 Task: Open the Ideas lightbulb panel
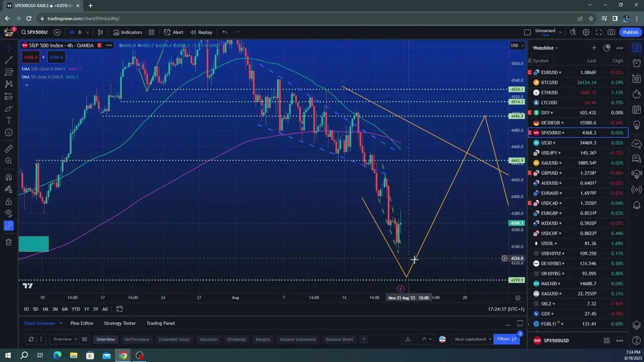point(637,125)
